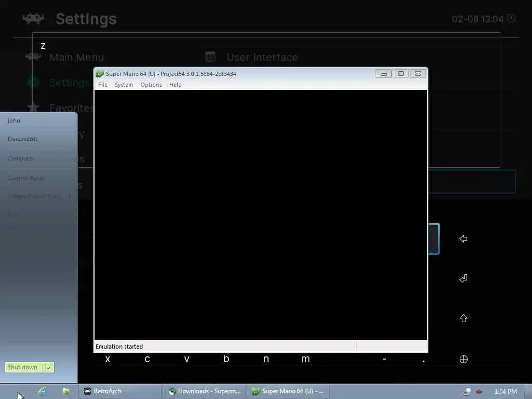This screenshot has width=532, height=399.
Task: Click the enter arrow overlay key
Action: pos(463,278)
